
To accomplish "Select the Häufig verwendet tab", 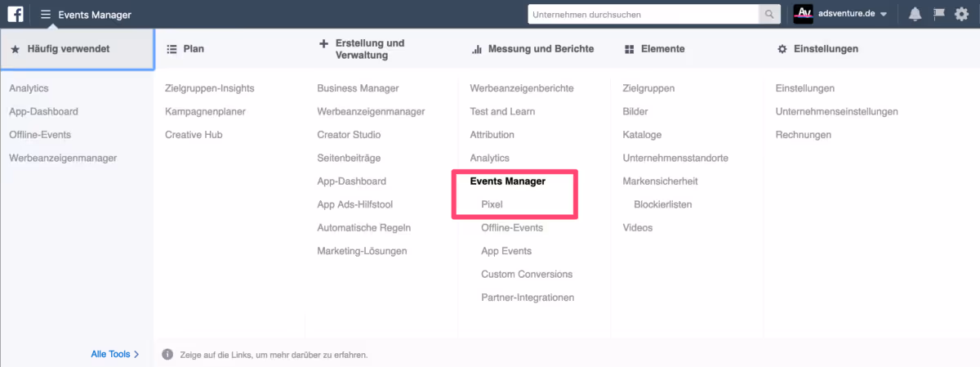I will tap(77, 49).
